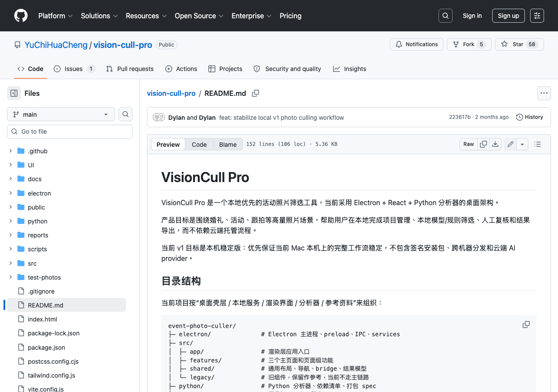
Task: Expand the scripts folder
Action: 10,249
